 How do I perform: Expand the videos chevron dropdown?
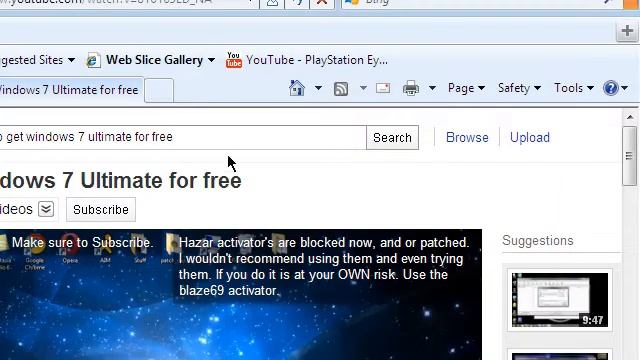[x=46, y=209]
